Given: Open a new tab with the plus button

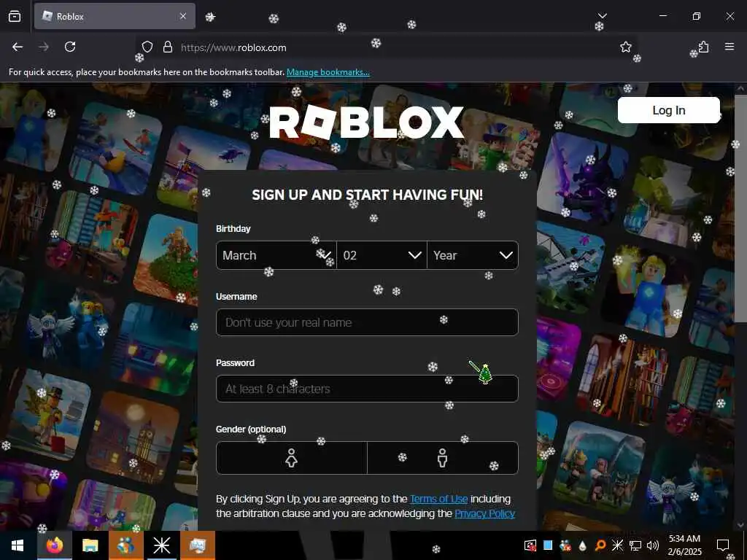Looking at the screenshot, I should coord(210,17).
